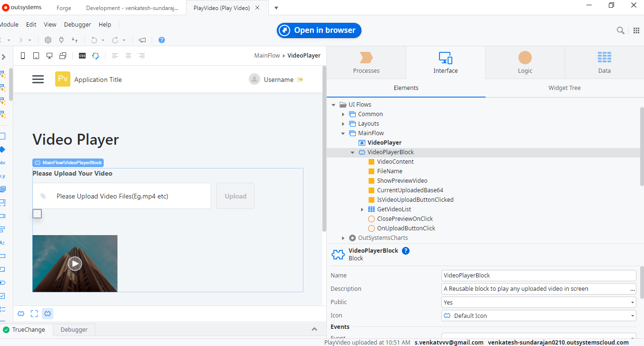Screen dimensions: 644x346
Task: Click the Upload button in the preview
Action: [x=235, y=196]
